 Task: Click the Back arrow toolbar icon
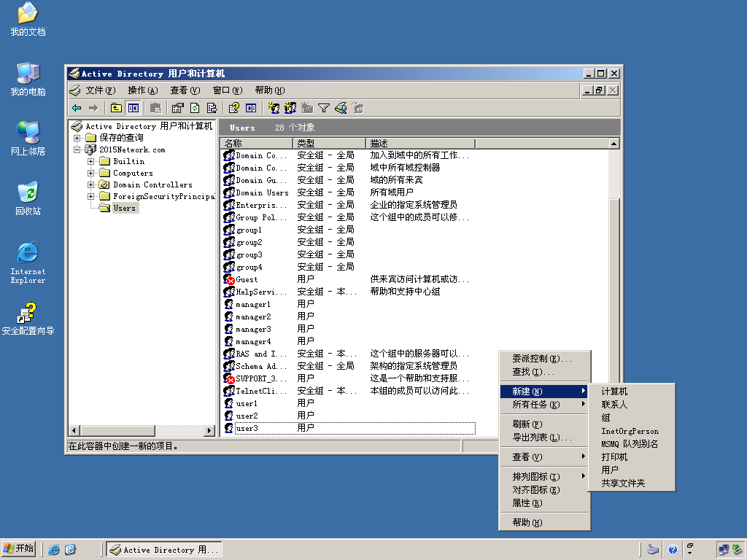[77, 108]
